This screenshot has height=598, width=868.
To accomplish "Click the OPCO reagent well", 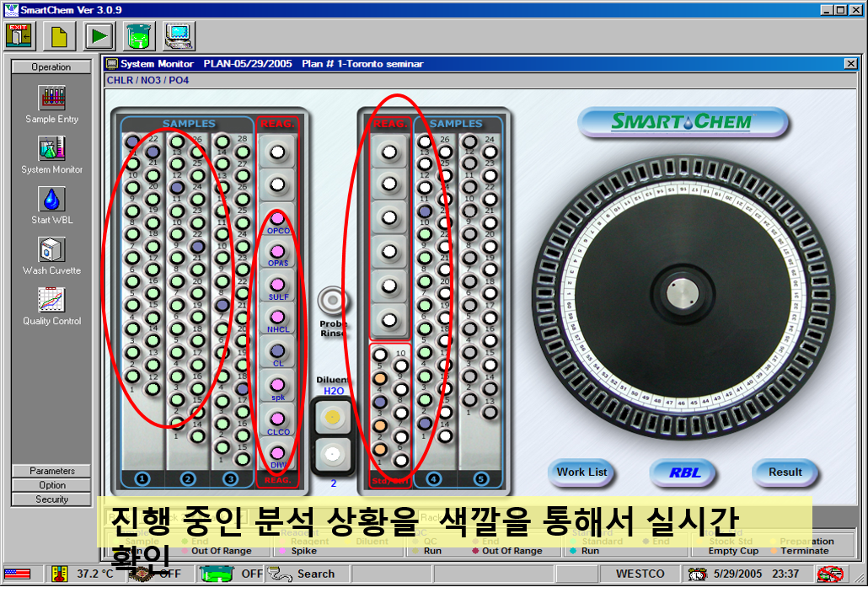I will tap(277, 219).
